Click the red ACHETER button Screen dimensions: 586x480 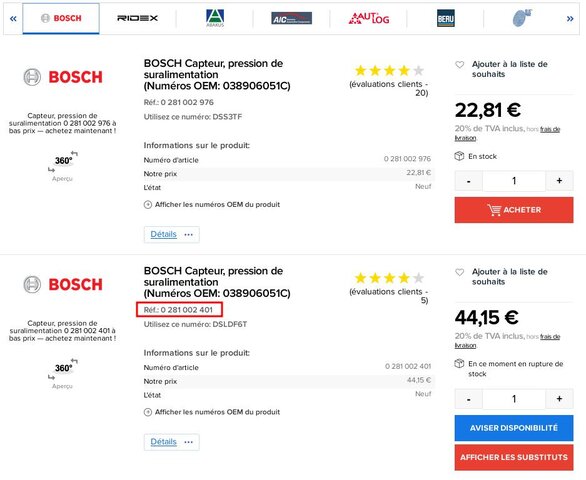click(x=514, y=210)
